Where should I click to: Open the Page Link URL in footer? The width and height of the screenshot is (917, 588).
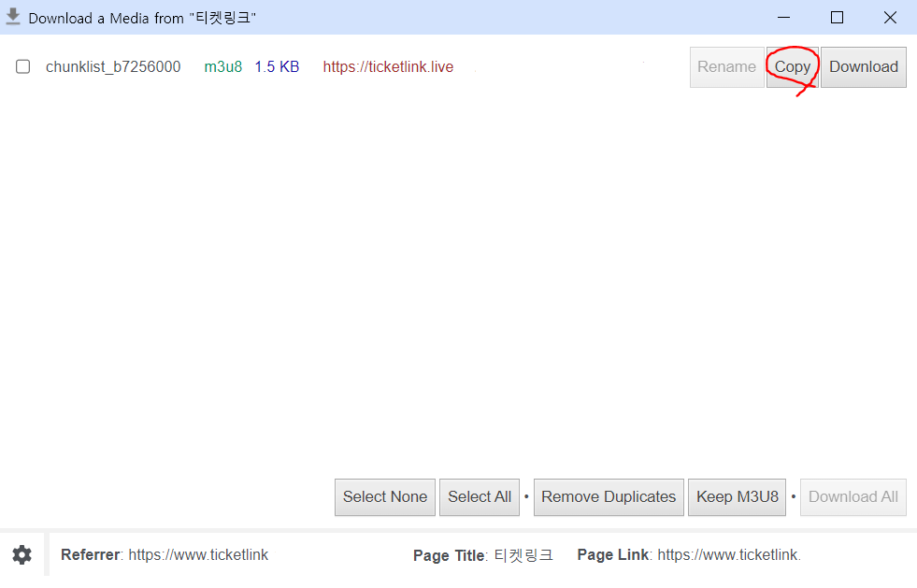pyautogui.click(x=729, y=555)
